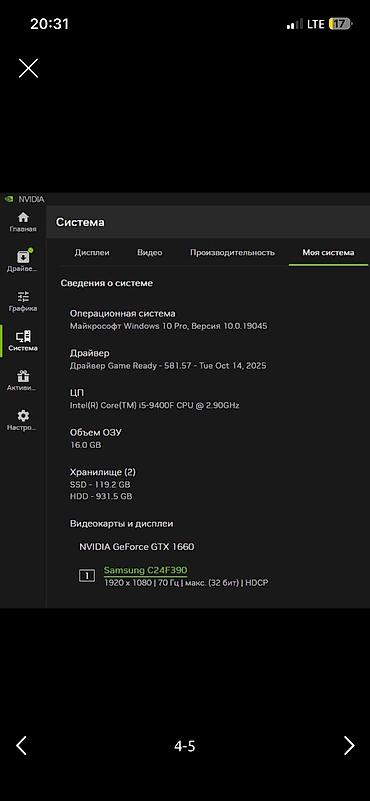Go to next photo arrow
This screenshot has width=370, height=801.
pyautogui.click(x=349, y=745)
